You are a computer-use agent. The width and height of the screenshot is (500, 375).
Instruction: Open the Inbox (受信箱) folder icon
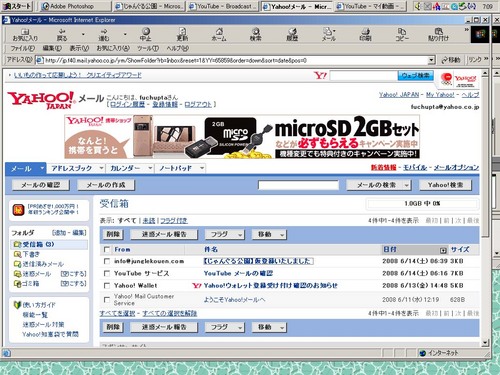coord(17,244)
